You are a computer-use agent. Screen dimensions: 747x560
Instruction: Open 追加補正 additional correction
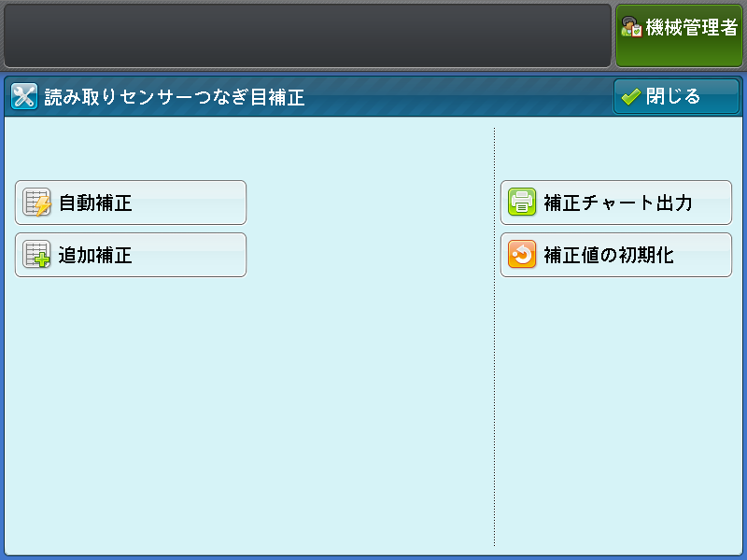coord(131,255)
